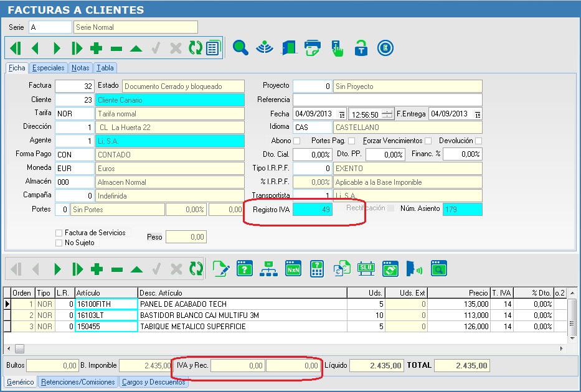The height and width of the screenshot is (392, 581).
Task: Open the Fecha date picker dropdown
Action: click(341, 114)
